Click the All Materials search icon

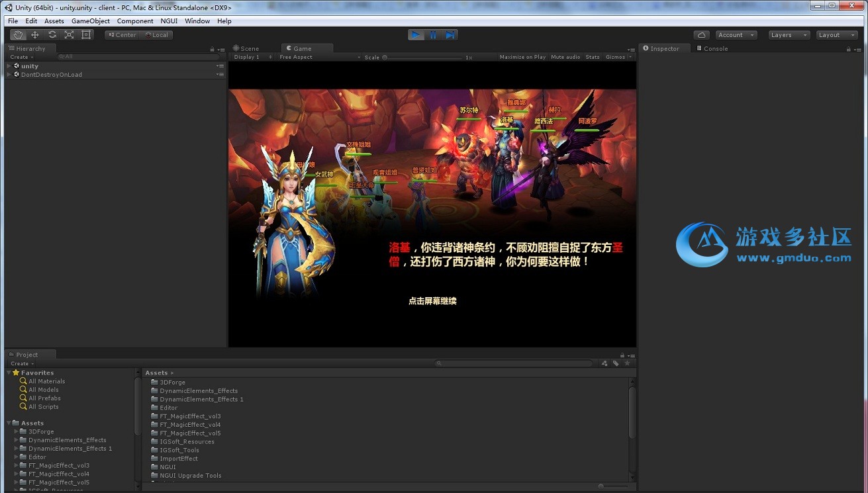point(23,381)
